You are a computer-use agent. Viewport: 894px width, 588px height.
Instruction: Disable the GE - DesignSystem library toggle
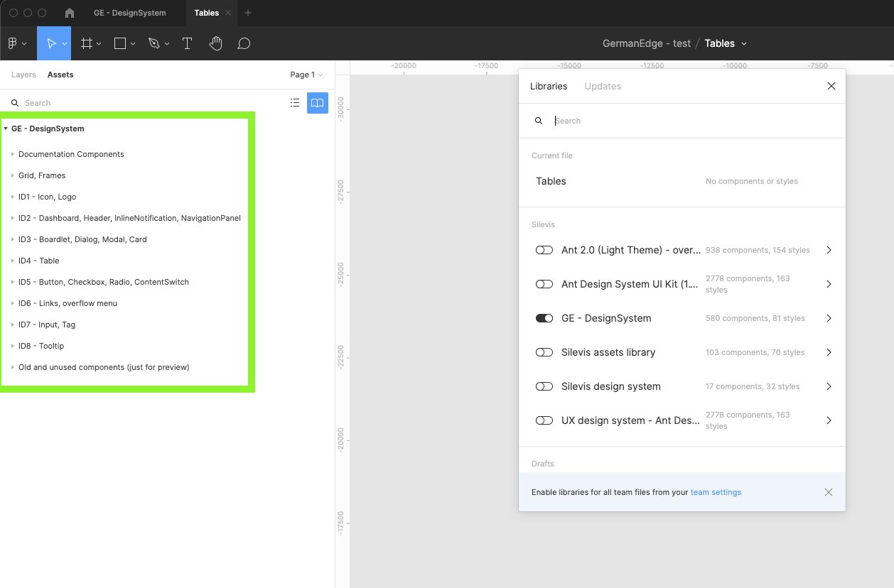tap(544, 318)
